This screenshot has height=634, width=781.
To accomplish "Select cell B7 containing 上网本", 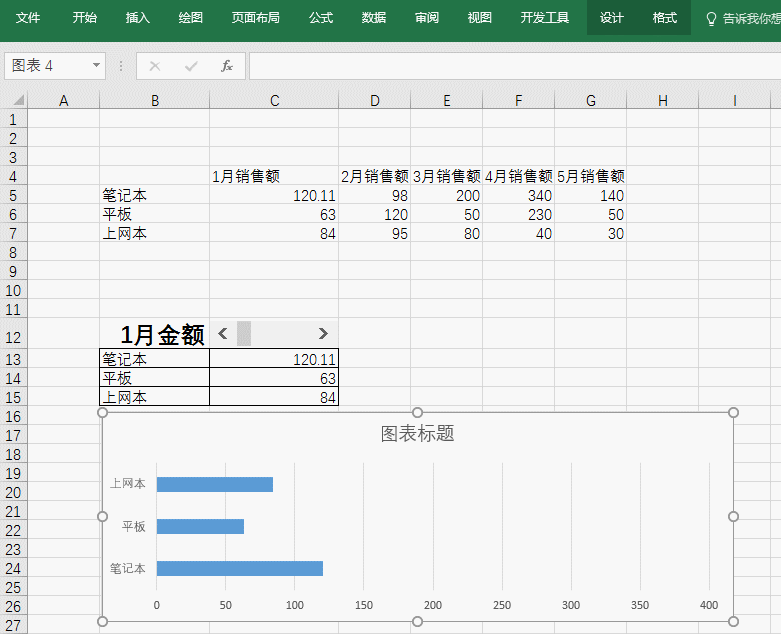I will coord(154,233).
